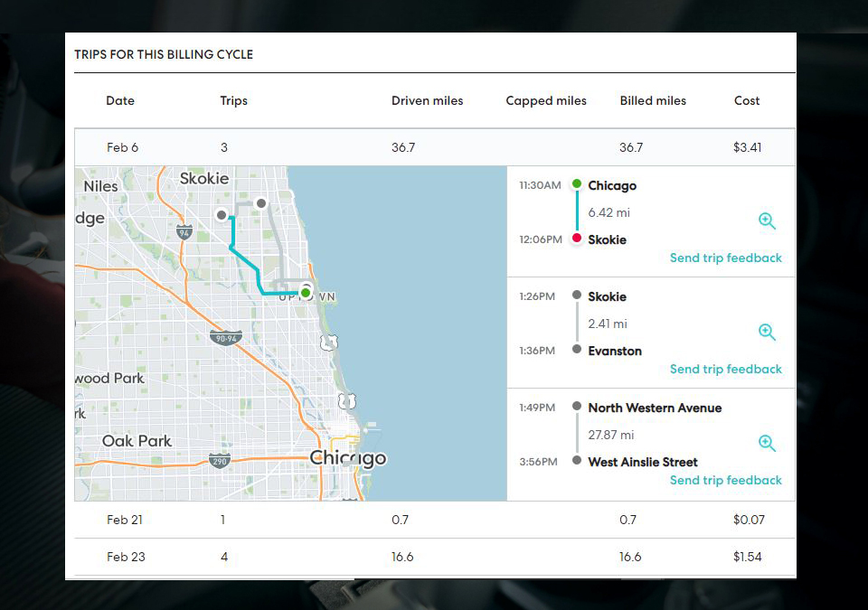
Task: Click the I-94 highway shield on map
Action: [x=184, y=232]
